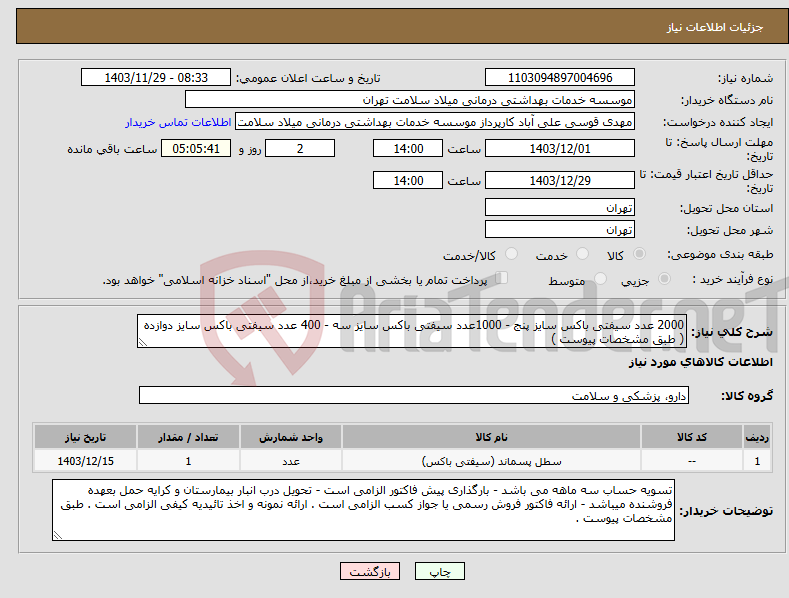Click the remaining time 05:05:41 field
Image resolution: width=789 pixels, height=598 pixels.
click(x=196, y=148)
